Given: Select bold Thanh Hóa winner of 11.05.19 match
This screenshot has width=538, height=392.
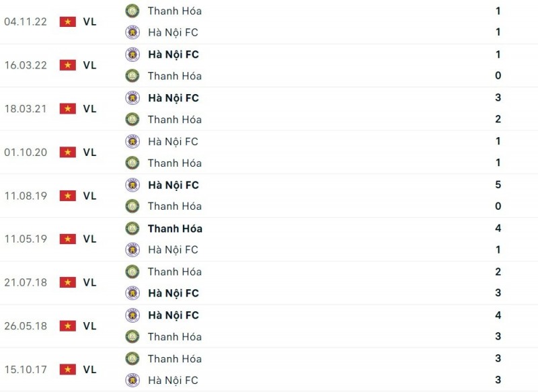Looking at the screenshot, I should 175,229.
